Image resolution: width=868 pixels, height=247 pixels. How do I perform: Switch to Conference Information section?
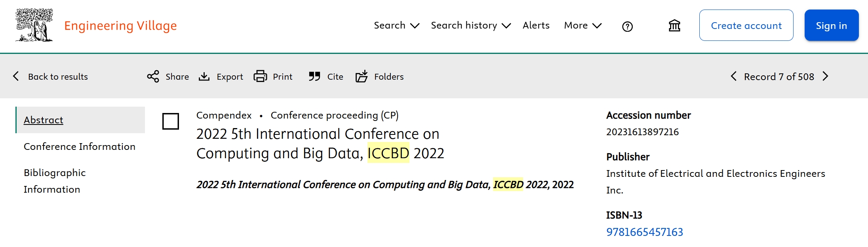[80, 147]
